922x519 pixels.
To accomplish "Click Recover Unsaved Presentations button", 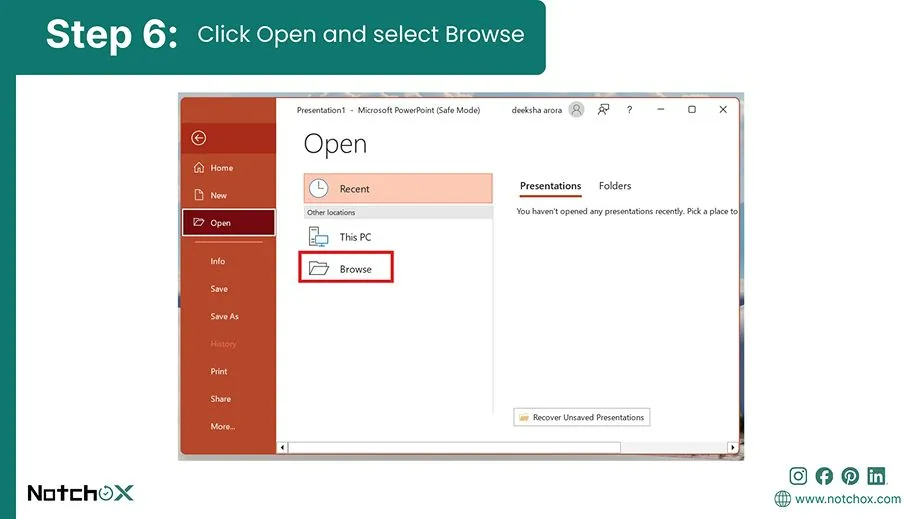I will point(582,417).
